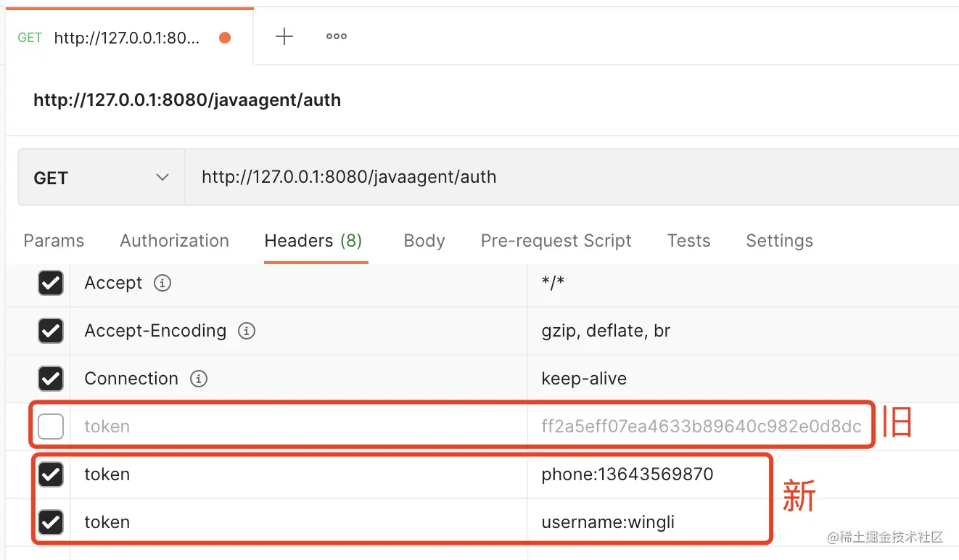Click the phone:13643569870 value cell
The image size is (959, 560).
tap(744, 474)
